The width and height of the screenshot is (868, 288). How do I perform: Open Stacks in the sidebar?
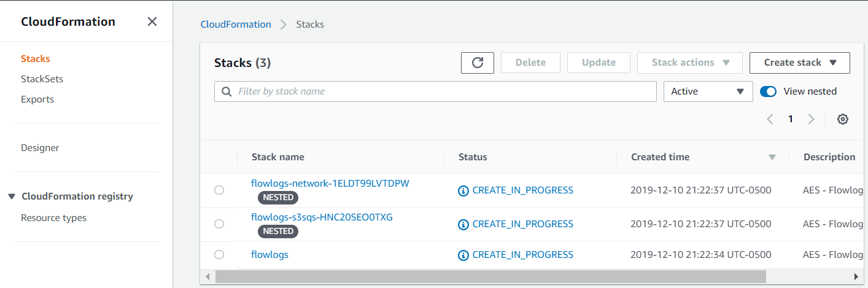click(36, 59)
